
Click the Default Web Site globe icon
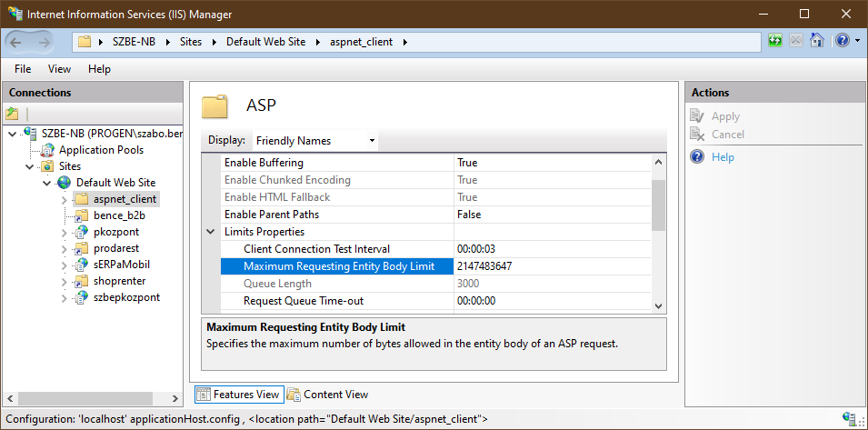pyautogui.click(x=65, y=183)
